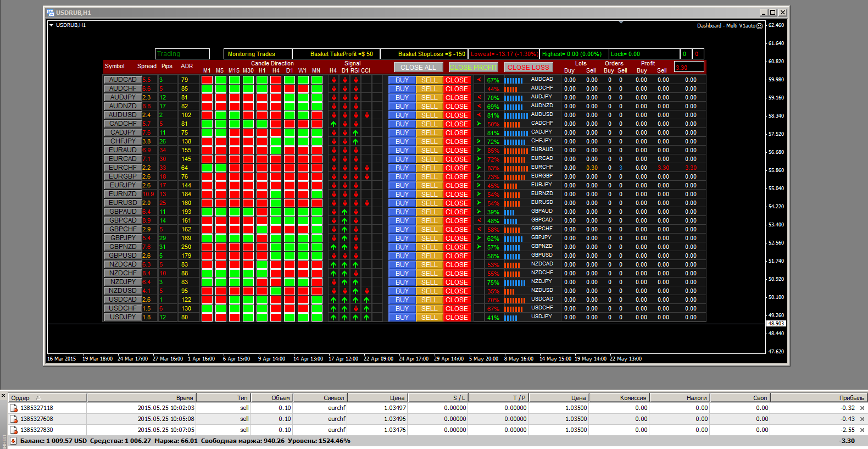This screenshot has height=449, width=868.
Task: Open the USDRUB,H1 chart dropdown triangle
Action: (x=51, y=25)
